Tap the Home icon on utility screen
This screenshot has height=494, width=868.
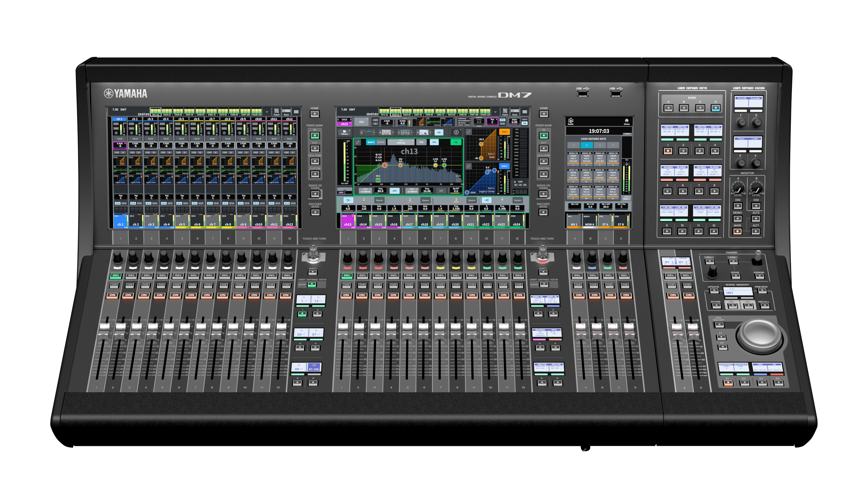point(626,122)
